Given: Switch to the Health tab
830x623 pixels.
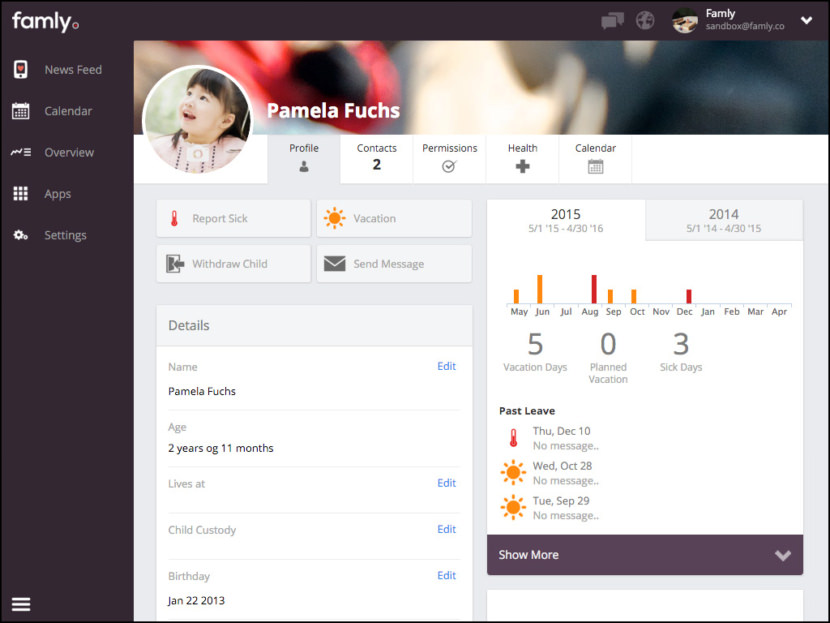Looking at the screenshot, I should pos(522,158).
